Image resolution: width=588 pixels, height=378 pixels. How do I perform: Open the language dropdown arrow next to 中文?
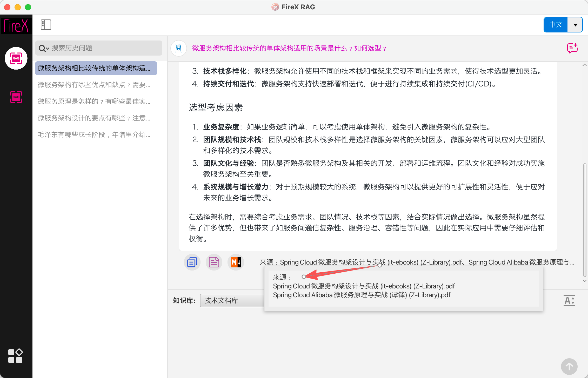tap(575, 25)
